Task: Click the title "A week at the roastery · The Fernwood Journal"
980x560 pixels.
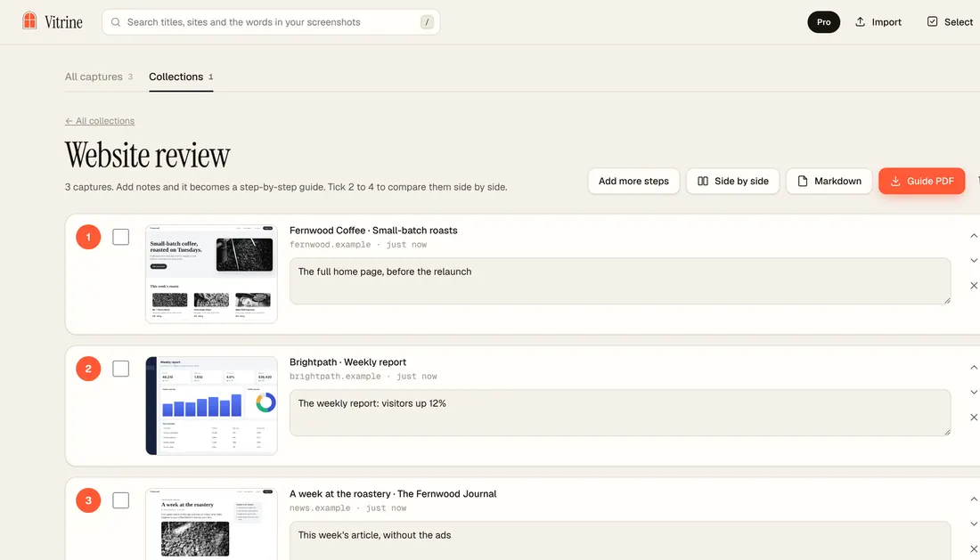Action: tap(393, 494)
